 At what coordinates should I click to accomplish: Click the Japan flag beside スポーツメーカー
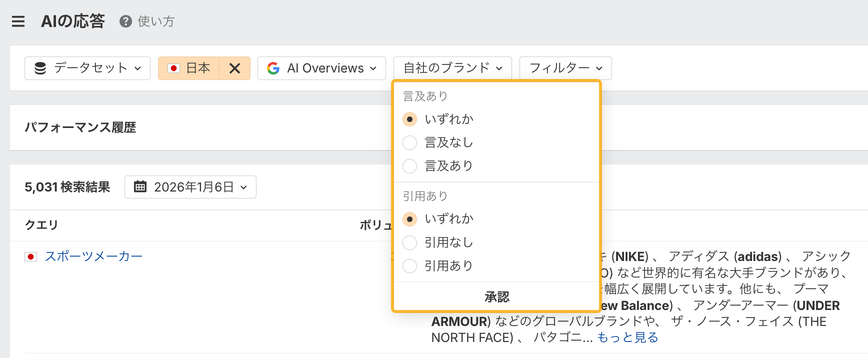tap(31, 256)
